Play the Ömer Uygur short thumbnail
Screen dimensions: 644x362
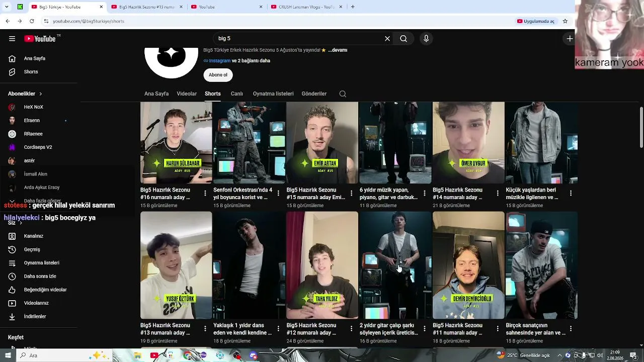click(468, 143)
